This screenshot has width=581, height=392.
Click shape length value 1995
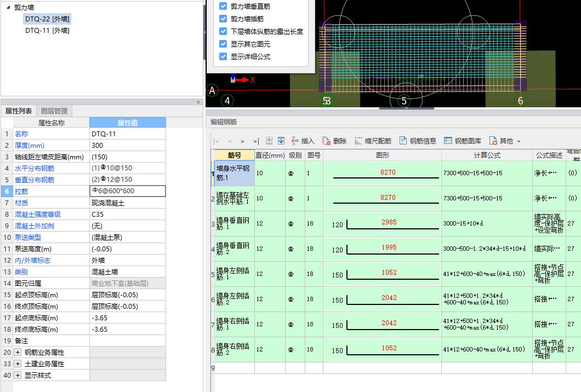point(389,247)
